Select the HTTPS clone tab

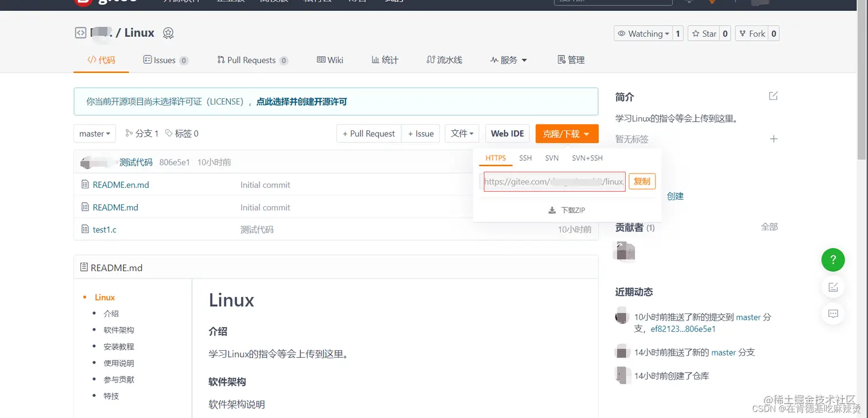click(x=495, y=158)
